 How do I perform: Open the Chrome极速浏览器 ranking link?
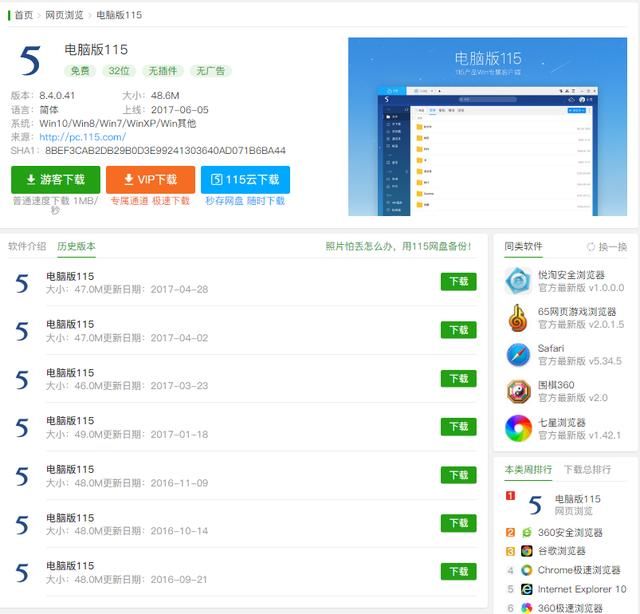(579, 570)
